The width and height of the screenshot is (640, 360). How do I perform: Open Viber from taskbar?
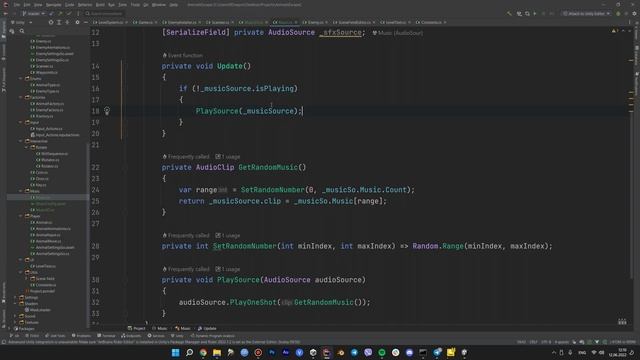click(368, 352)
